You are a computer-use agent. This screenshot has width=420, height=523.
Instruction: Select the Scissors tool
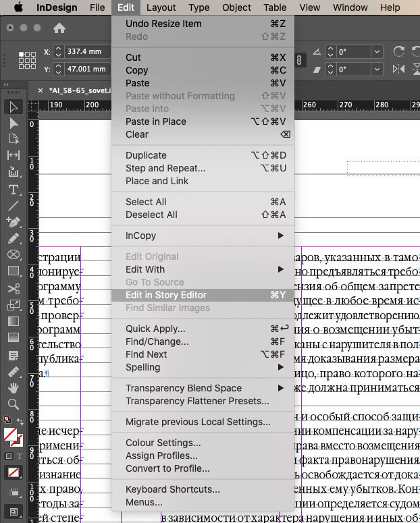coord(14,288)
